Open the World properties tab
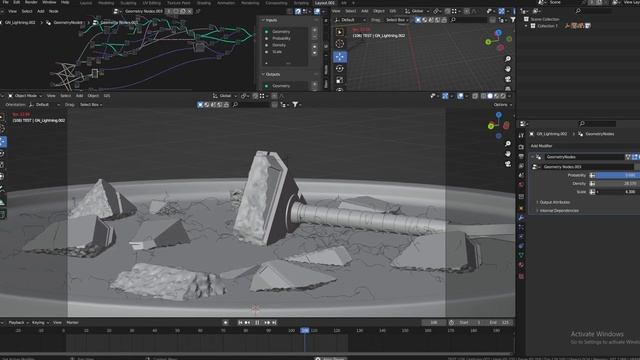Screen dimensions: 640x360 click(521, 185)
